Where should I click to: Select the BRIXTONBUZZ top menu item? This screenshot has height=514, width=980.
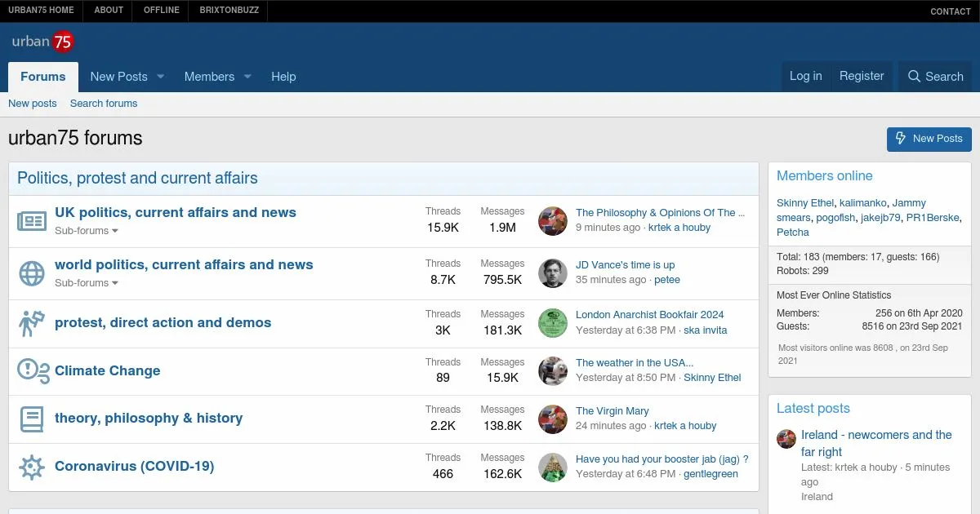click(x=228, y=11)
